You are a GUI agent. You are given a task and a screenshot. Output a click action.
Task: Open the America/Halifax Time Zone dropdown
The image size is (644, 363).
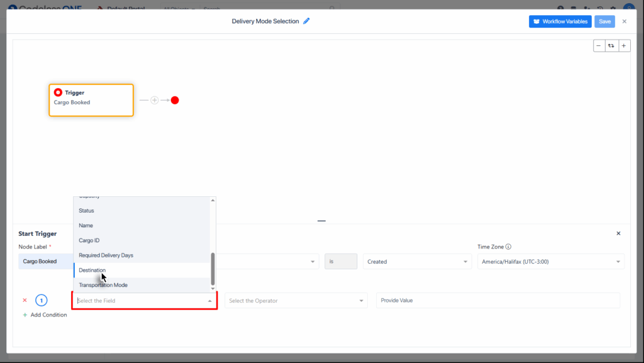click(x=550, y=261)
